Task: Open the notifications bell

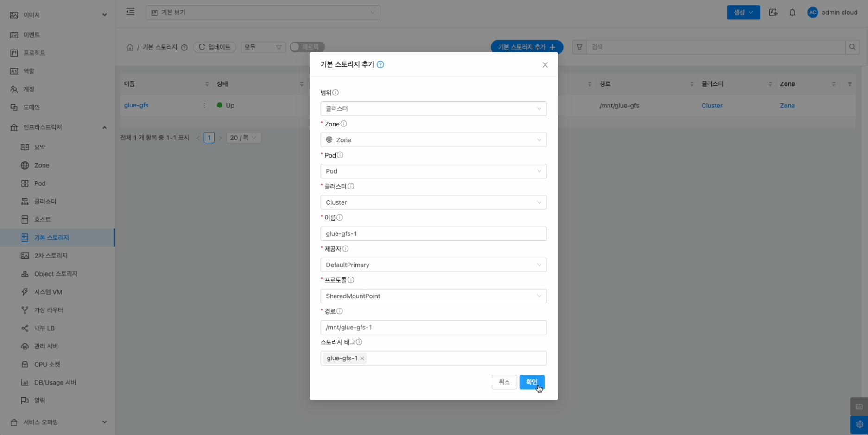Action: click(792, 13)
